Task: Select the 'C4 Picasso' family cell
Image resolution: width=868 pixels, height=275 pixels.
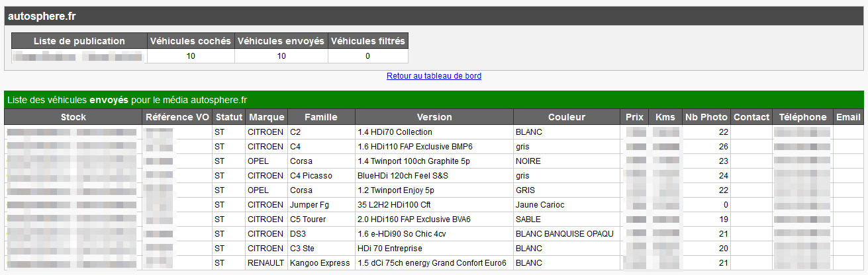Action: (x=321, y=176)
